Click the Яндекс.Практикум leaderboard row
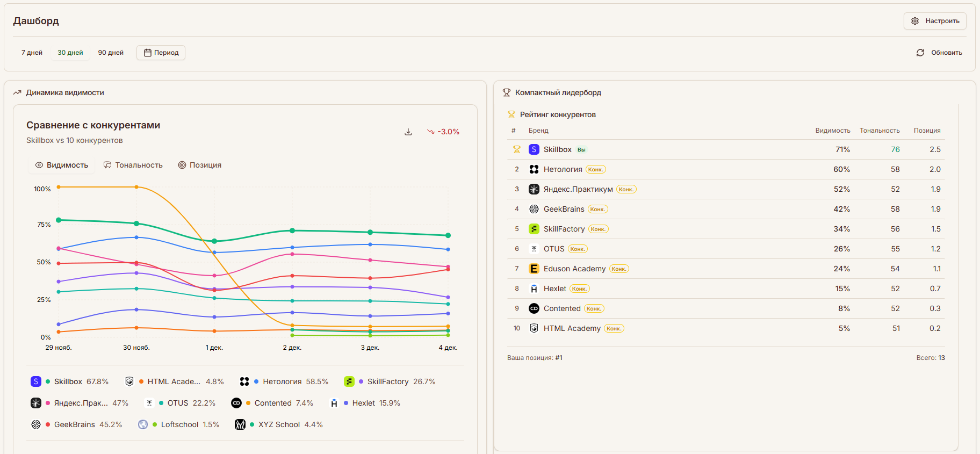Screen dimensions: 980x454 (725, 189)
